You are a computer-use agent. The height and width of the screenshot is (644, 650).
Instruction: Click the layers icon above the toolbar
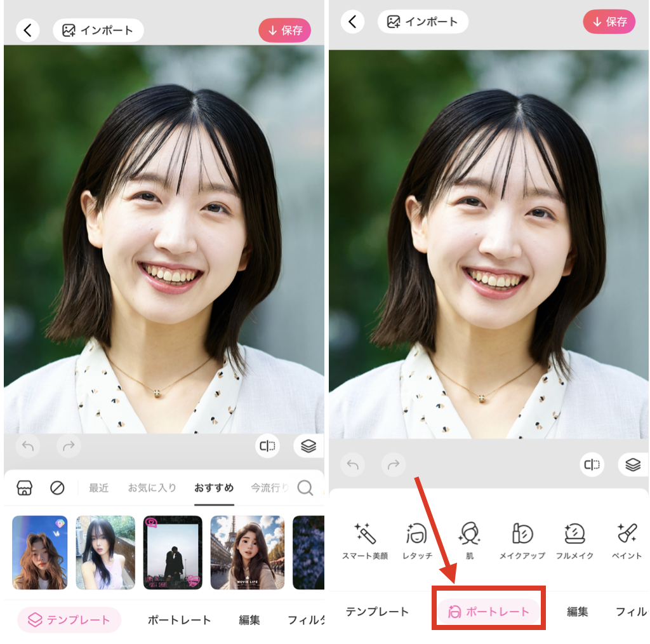click(308, 446)
